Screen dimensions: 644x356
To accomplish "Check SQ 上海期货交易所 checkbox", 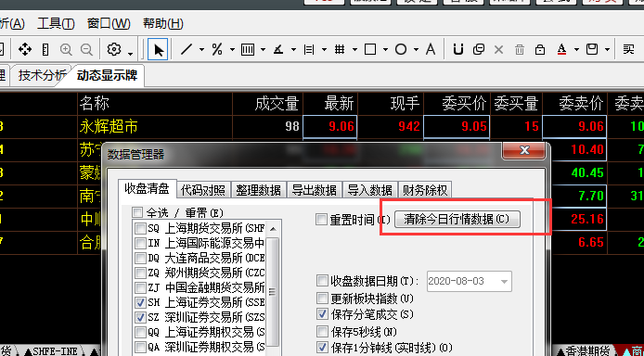I will click(140, 228).
